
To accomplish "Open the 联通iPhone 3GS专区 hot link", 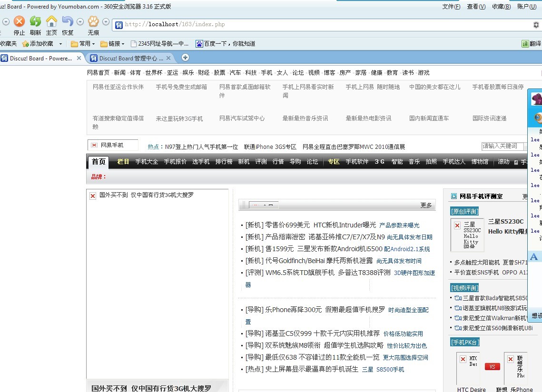I will tap(270, 147).
